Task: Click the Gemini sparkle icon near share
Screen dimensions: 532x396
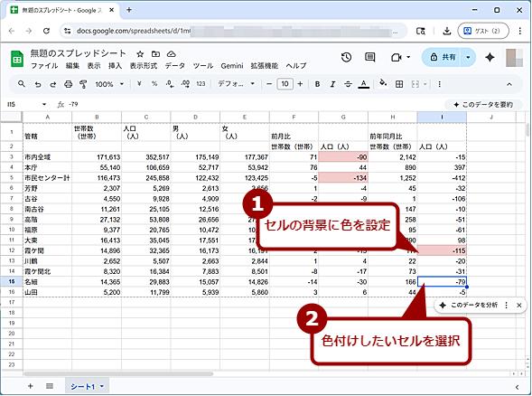Action: click(490, 57)
